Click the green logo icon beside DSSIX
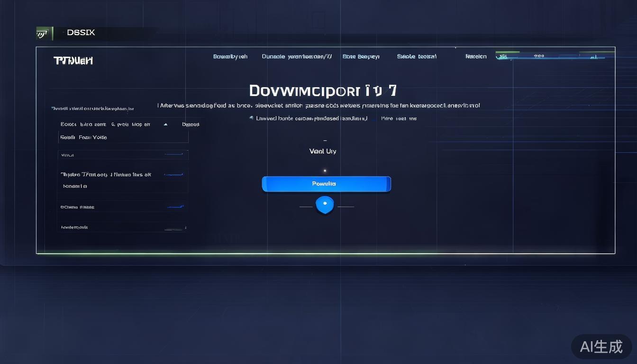This screenshot has height=364, width=637. 43,33
